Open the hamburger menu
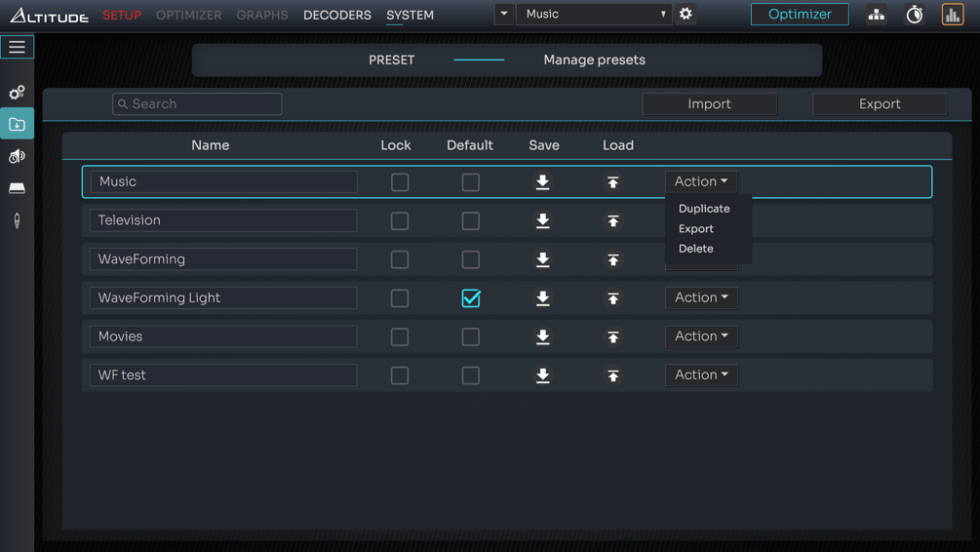Viewport: 980px width, 552px height. tap(17, 47)
